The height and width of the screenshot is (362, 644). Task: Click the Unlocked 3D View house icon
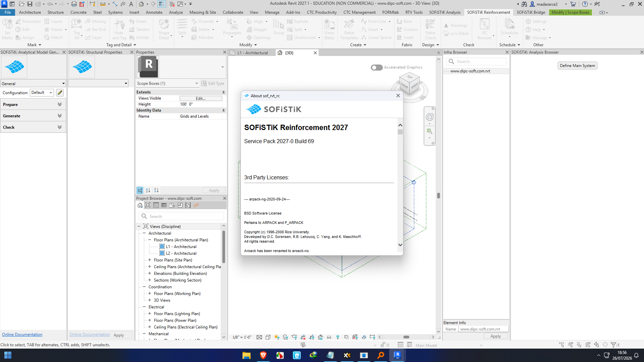pyautogui.click(x=320, y=337)
